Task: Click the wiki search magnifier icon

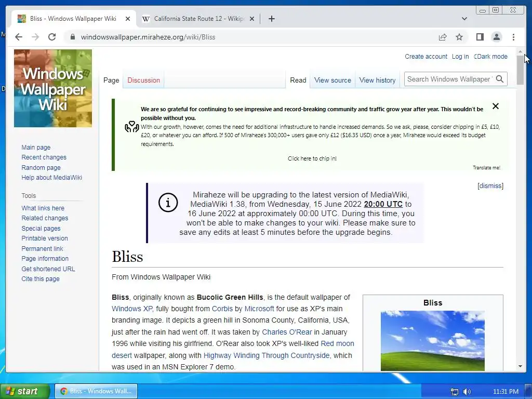Action: [499, 79]
